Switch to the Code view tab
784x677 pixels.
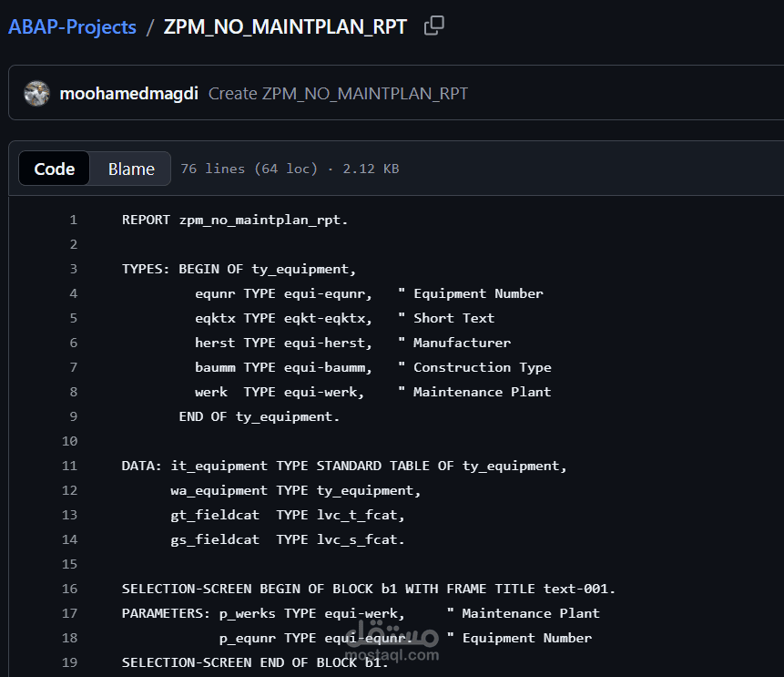coord(54,168)
